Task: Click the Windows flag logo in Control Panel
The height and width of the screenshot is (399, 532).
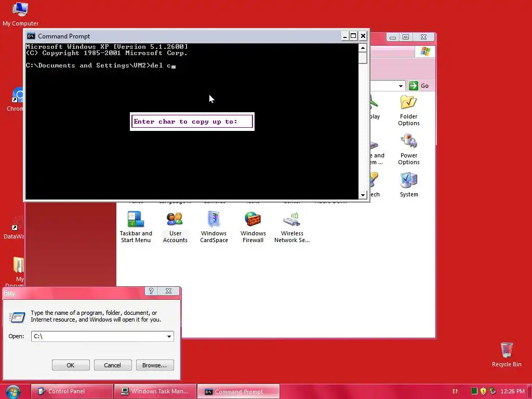Action: pos(425,51)
